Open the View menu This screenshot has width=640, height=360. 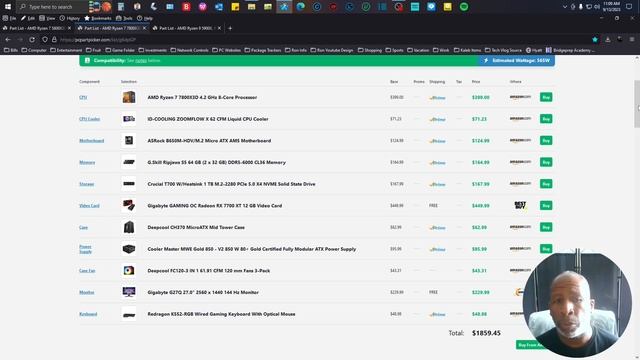point(47,18)
